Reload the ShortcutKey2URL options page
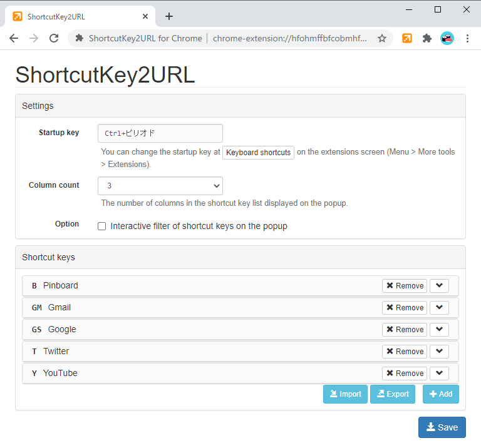Viewport: 481px width, 448px height. (x=54, y=38)
